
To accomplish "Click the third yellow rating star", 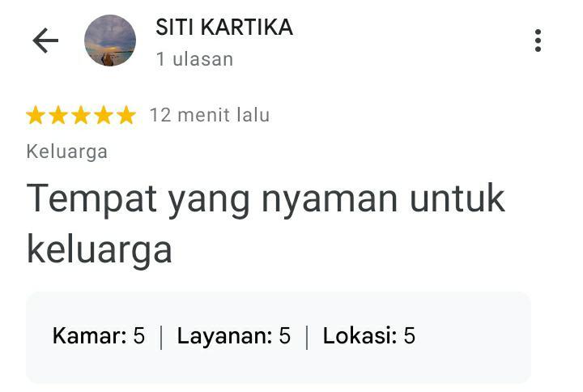I will [82, 115].
